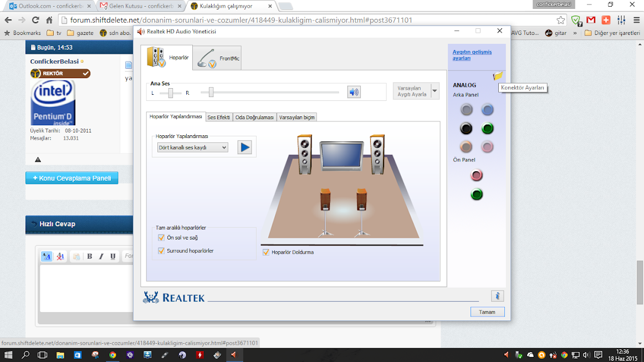The height and width of the screenshot is (362, 644).
Task: Open Konektör Ayarları folder icon
Action: coord(498,75)
